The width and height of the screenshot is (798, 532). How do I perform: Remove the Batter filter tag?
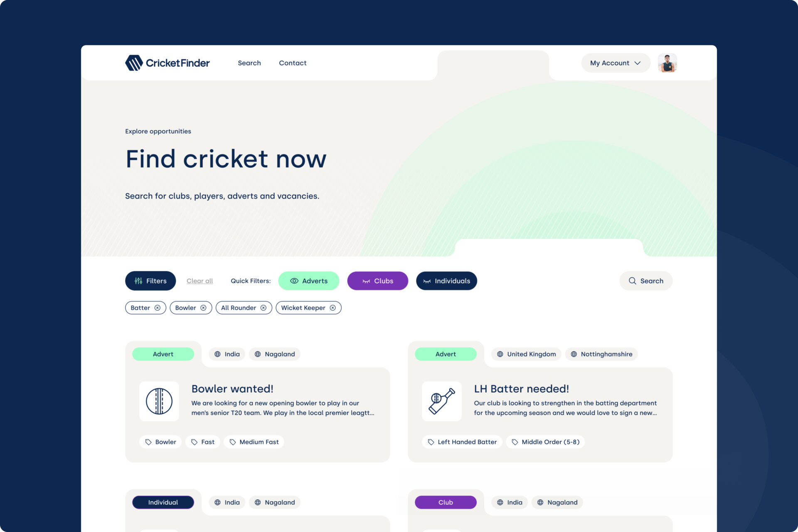click(158, 308)
